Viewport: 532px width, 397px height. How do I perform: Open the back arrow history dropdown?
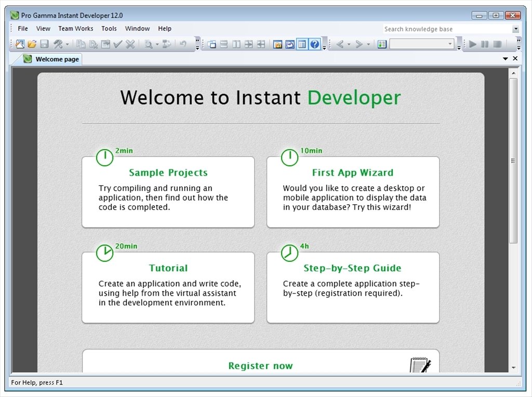click(349, 45)
